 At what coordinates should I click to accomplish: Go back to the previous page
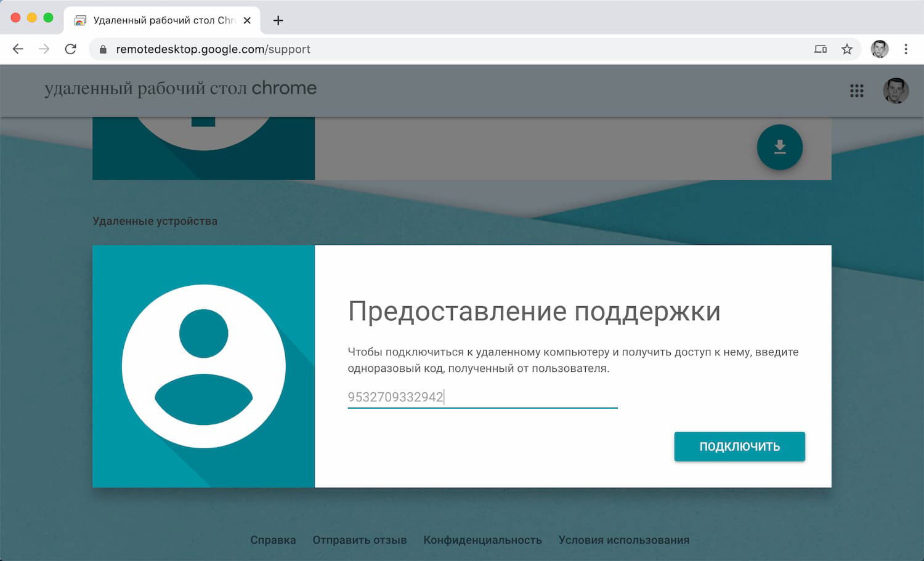point(18,49)
